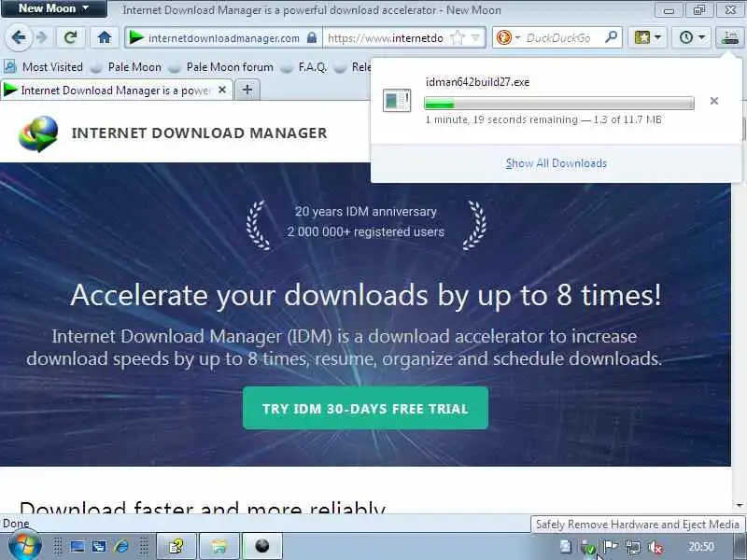Click the IDM globe logo

(x=38, y=133)
